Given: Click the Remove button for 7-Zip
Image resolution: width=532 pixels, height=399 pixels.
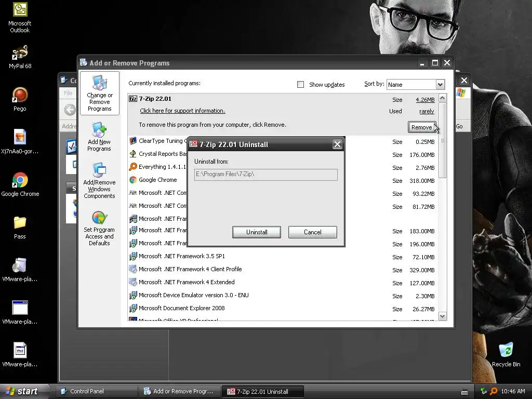Looking at the screenshot, I should point(422,127).
